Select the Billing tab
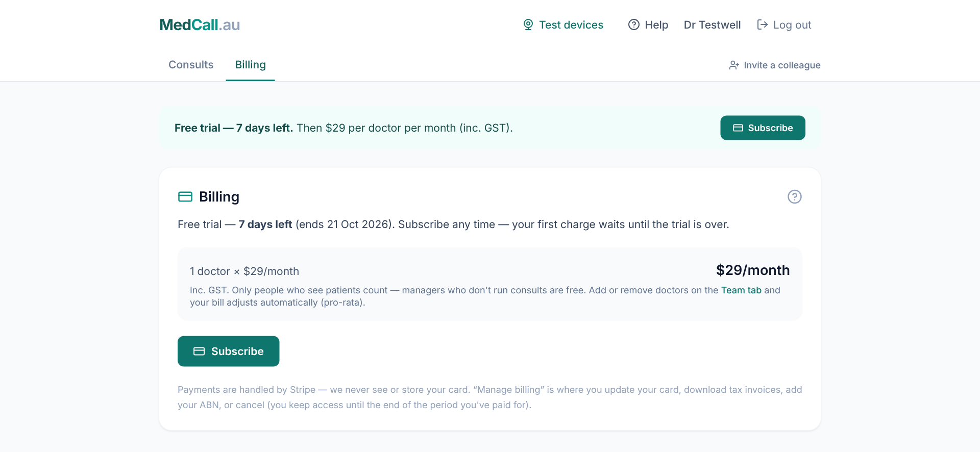Viewport: 980px width, 452px height. coord(250,65)
